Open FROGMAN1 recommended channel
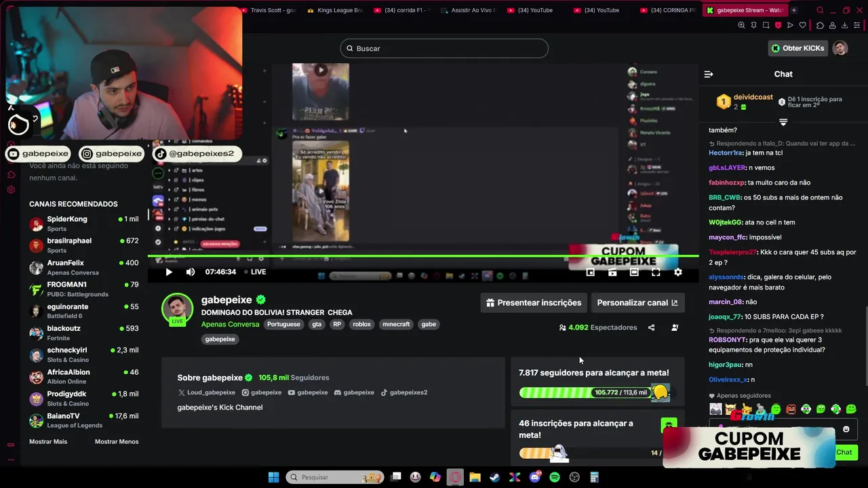The image size is (868, 488). tap(84, 289)
